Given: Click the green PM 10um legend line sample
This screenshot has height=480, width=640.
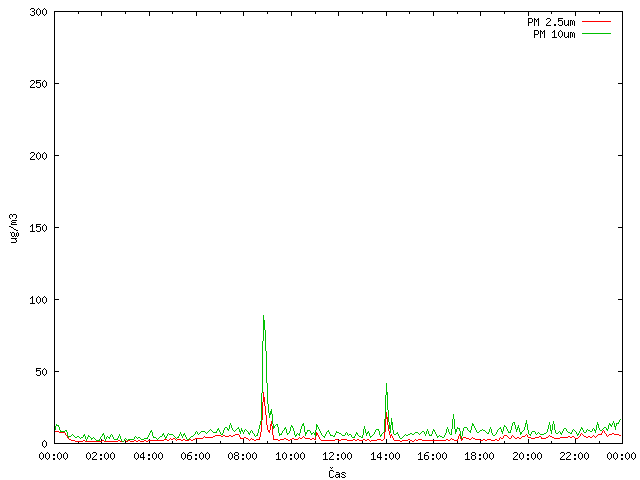Looking at the screenshot, I should tap(596, 34).
